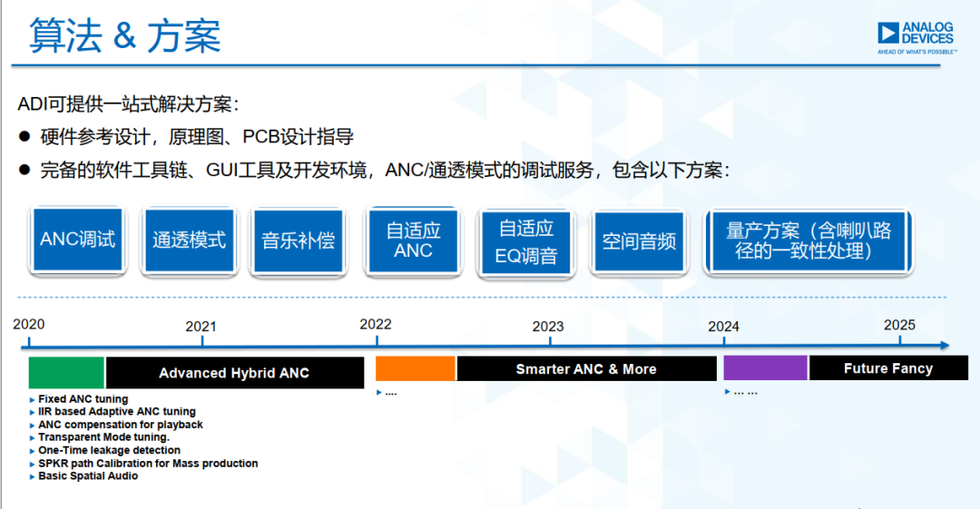Select the 自适应 EQ调音 blue box
980x509 pixels.
[x=525, y=242]
